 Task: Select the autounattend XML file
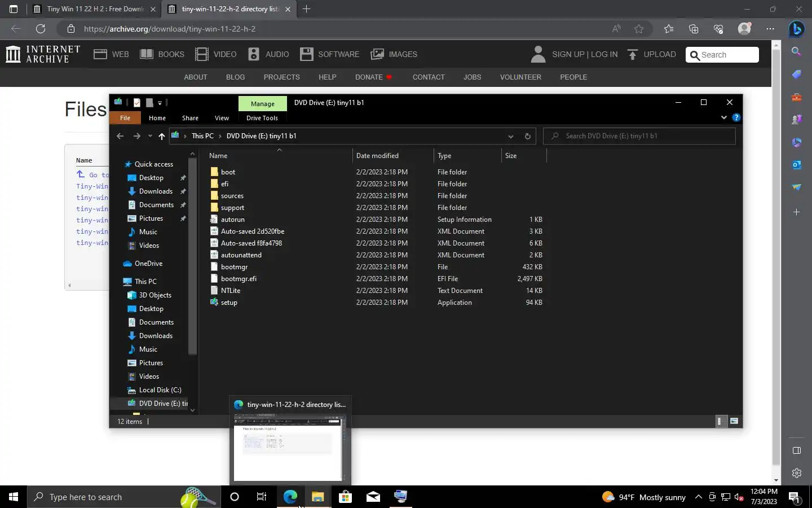pos(241,255)
